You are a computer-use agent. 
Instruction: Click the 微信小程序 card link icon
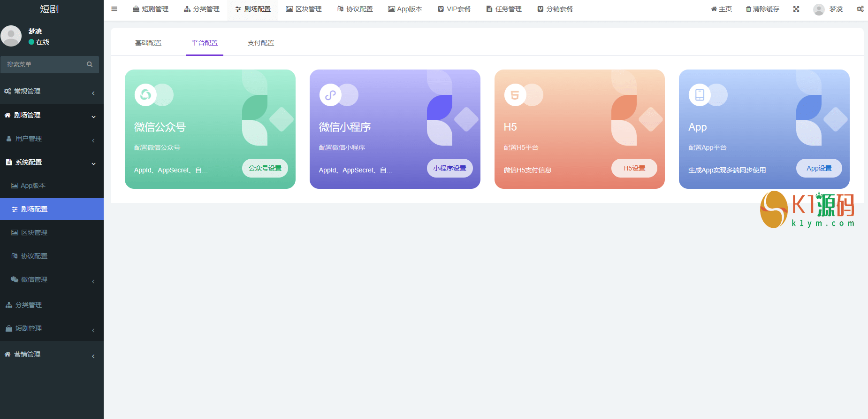[330, 95]
